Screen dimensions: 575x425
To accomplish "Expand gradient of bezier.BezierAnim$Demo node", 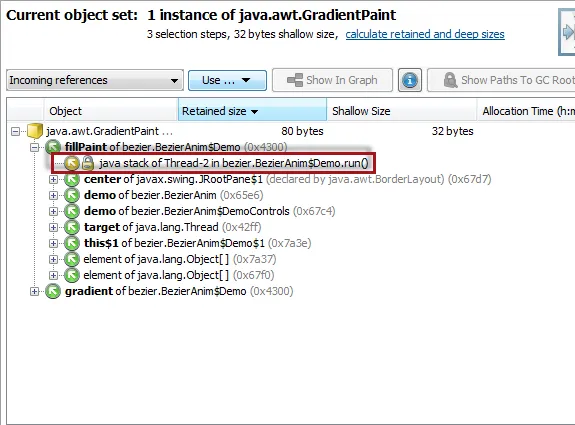I will tap(34, 292).
